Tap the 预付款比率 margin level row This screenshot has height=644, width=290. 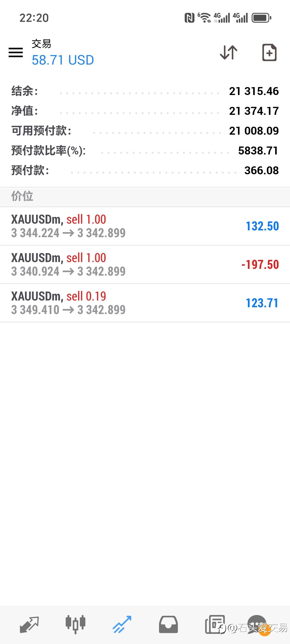click(145, 151)
